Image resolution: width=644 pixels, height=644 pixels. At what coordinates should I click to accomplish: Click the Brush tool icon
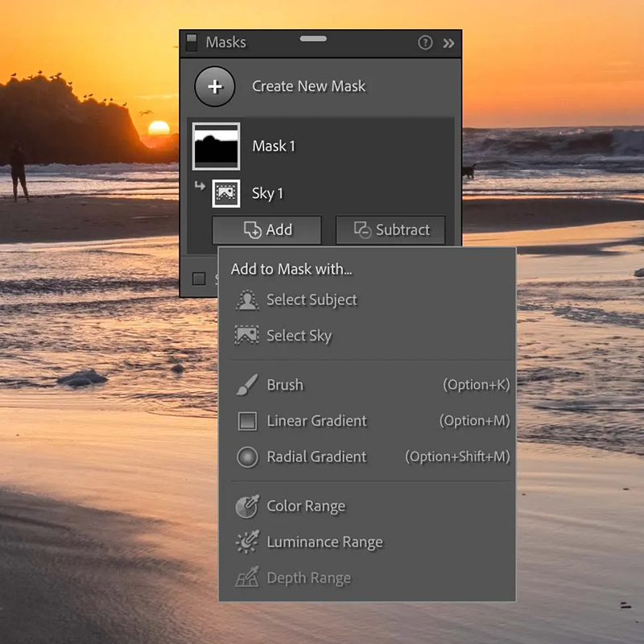(246, 385)
